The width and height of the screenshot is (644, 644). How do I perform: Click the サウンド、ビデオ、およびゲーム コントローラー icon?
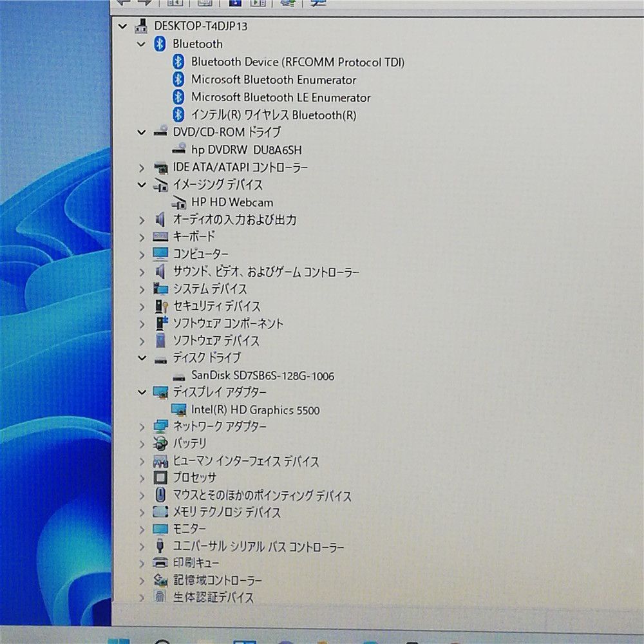click(x=160, y=272)
